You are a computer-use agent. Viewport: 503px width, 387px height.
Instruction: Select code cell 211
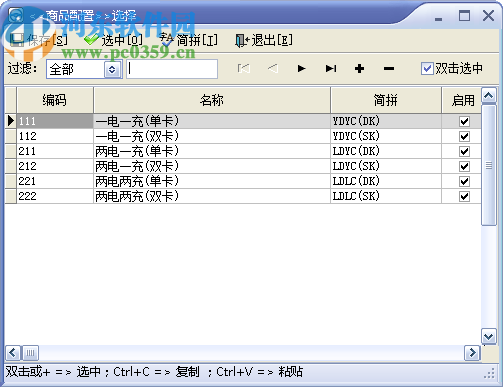[55, 151]
